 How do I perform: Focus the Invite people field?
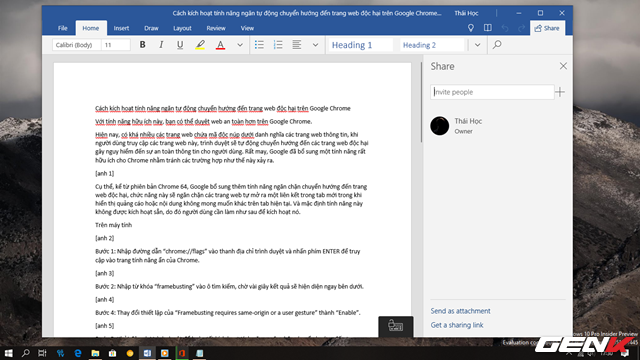coord(492,92)
